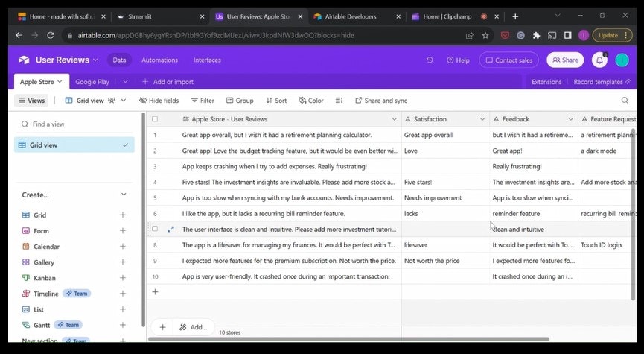
Task: Open Help
Action: [458, 60]
